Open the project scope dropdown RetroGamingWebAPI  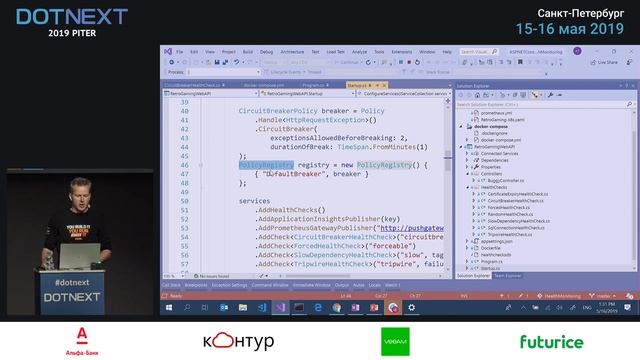tap(211, 93)
